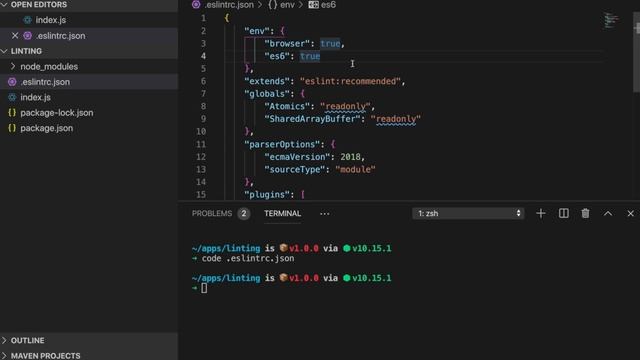Create a new terminal with plus icon
Viewport: 640px width, 360px height.
pos(541,213)
